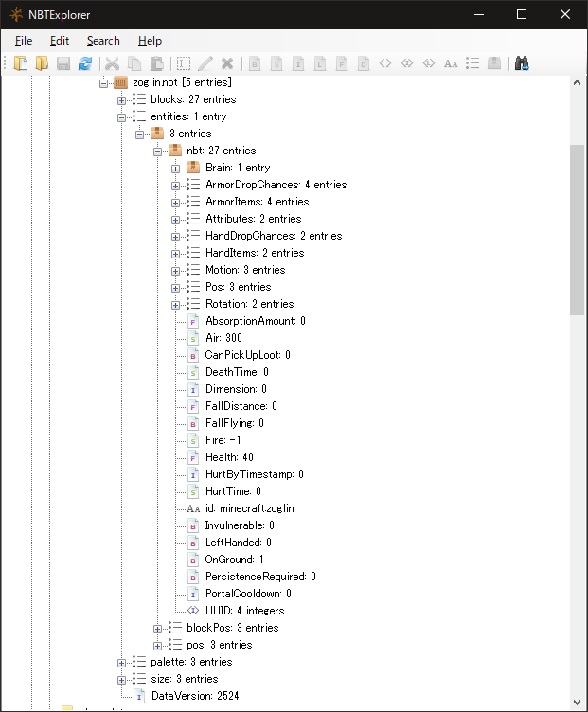
Task: Click the Save toolbar icon
Action: pyautogui.click(x=63, y=63)
